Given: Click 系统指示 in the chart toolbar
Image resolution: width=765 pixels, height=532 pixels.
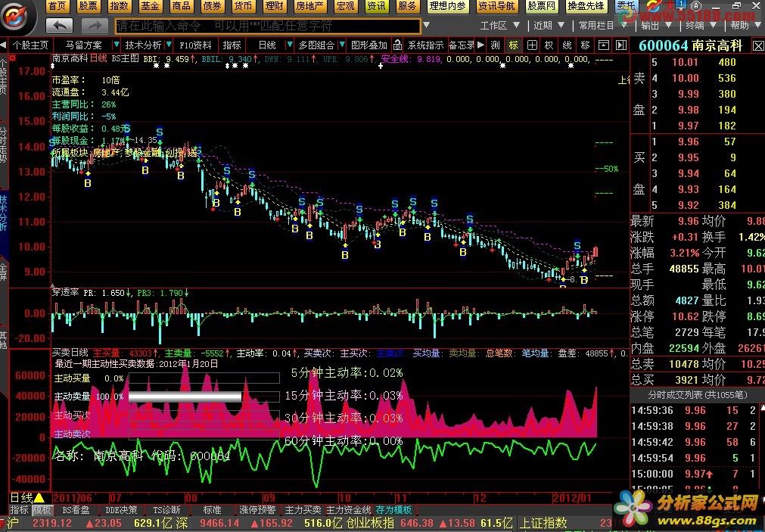Looking at the screenshot, I should [x=425, y=45].
